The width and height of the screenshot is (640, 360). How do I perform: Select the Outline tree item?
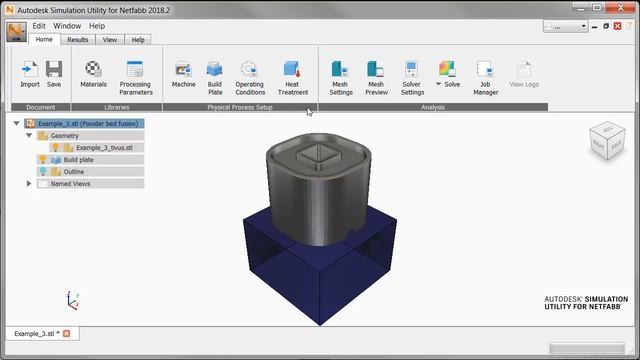[90, 171]
